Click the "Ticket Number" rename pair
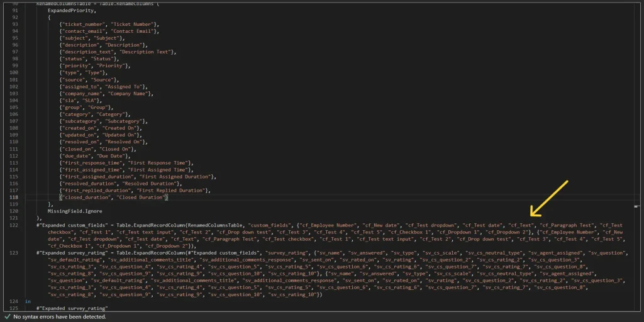Image resolution: width=644 pixels, height=322 pixels. click(x=109, y=25)
